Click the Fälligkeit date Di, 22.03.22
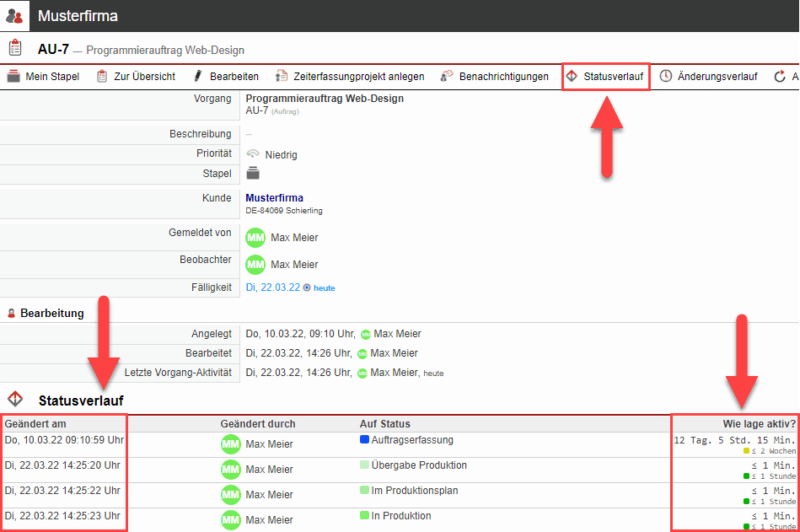 [272, 287]
